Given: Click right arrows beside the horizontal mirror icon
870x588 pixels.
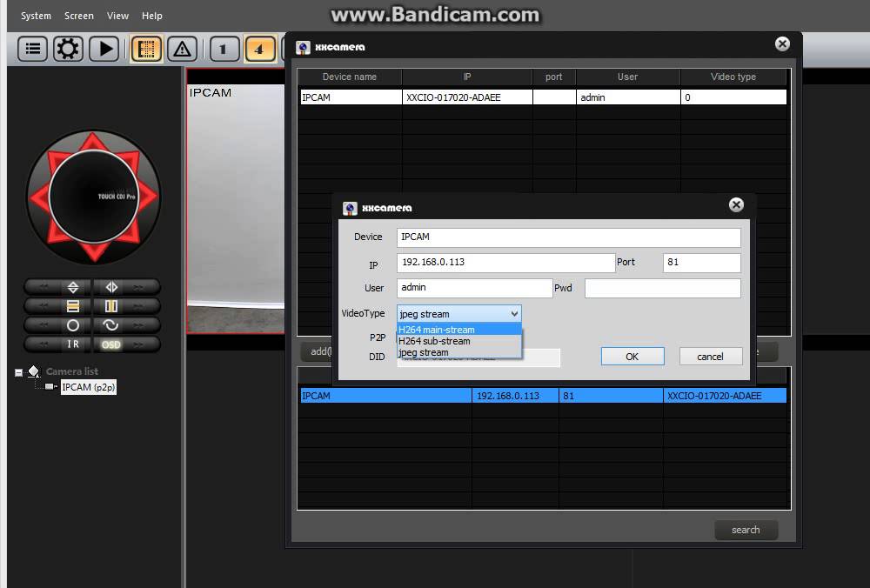Looking at the screenshot, I should coord(138,287).
